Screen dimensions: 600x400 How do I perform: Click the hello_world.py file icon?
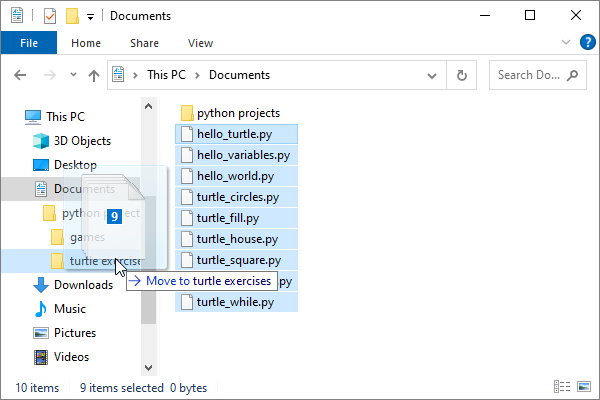pos(187,176)
